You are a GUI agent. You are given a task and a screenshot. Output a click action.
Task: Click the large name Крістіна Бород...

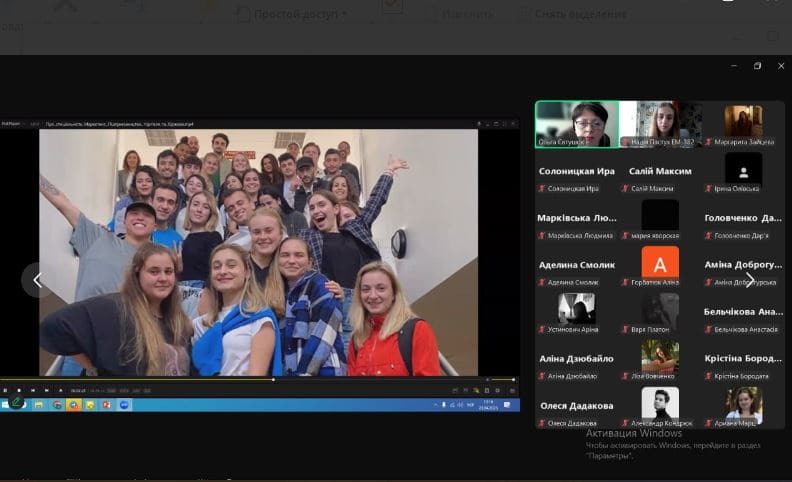(743, 358)
